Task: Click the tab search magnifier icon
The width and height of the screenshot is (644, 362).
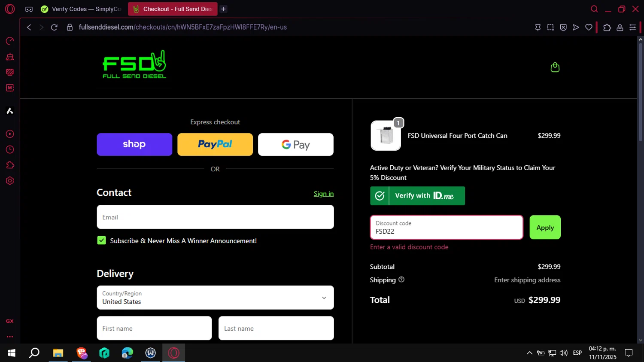Action: (594, 9)
